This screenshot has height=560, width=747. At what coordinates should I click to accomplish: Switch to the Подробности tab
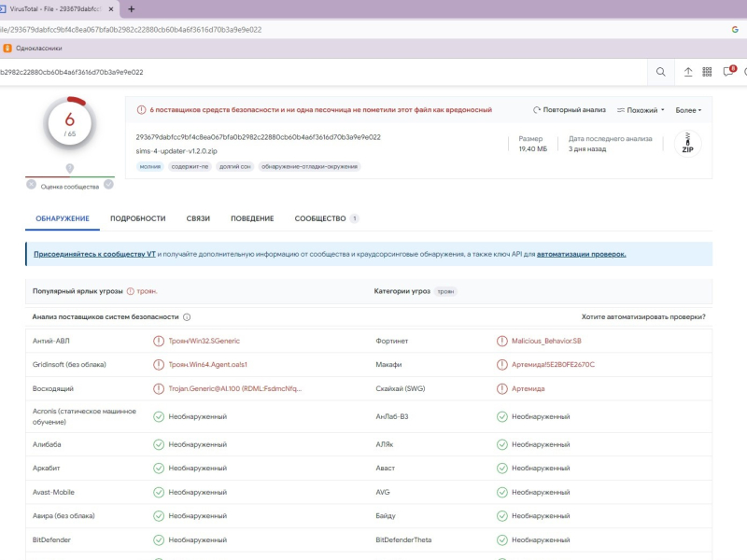pyautogui.click(x=137, y=218)
